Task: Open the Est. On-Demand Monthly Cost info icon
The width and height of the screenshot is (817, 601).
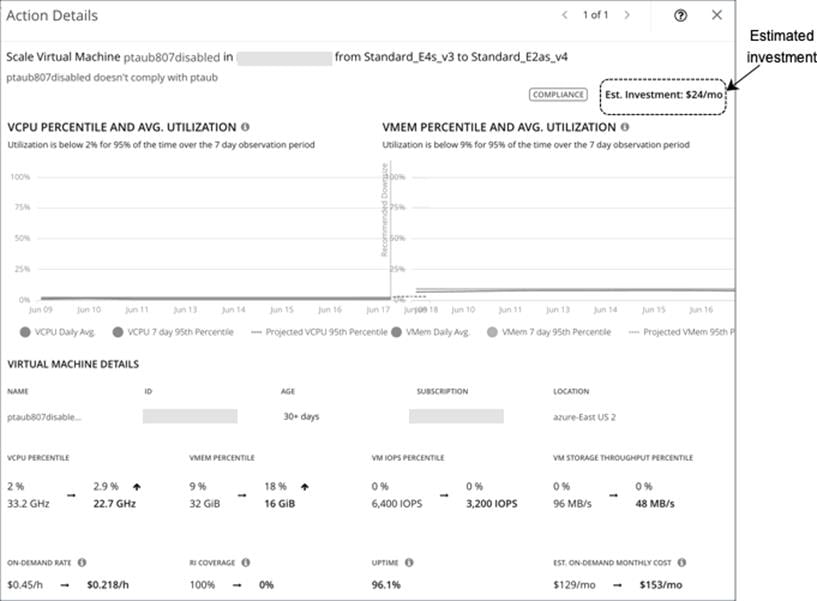Action: 682,562
